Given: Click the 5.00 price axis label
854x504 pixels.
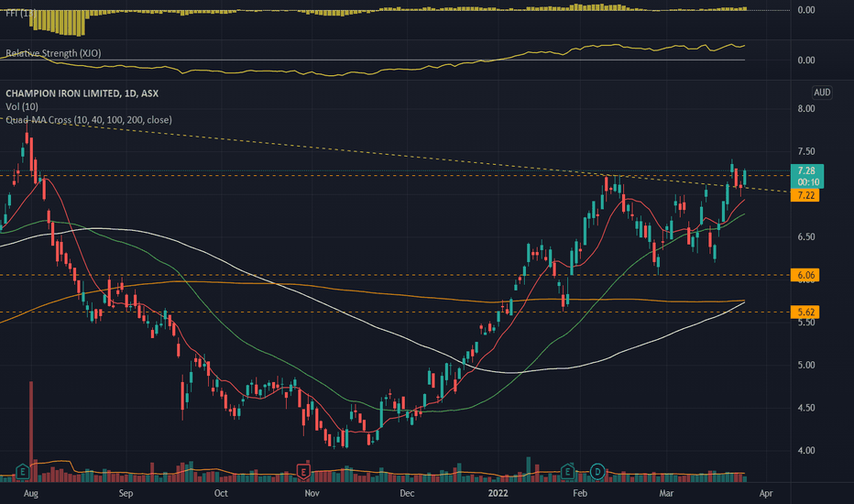Looking at the screenshot, I should tap(806, 365).
